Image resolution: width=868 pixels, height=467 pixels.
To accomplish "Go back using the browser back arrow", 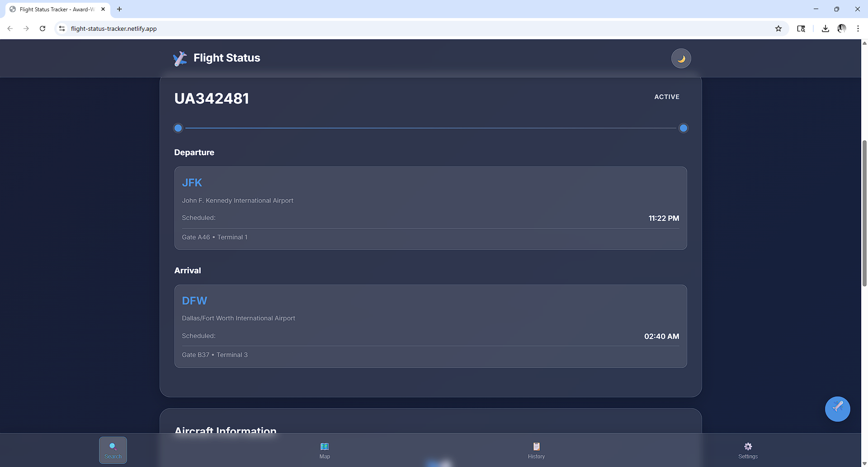I will click(x=10, y=29).
